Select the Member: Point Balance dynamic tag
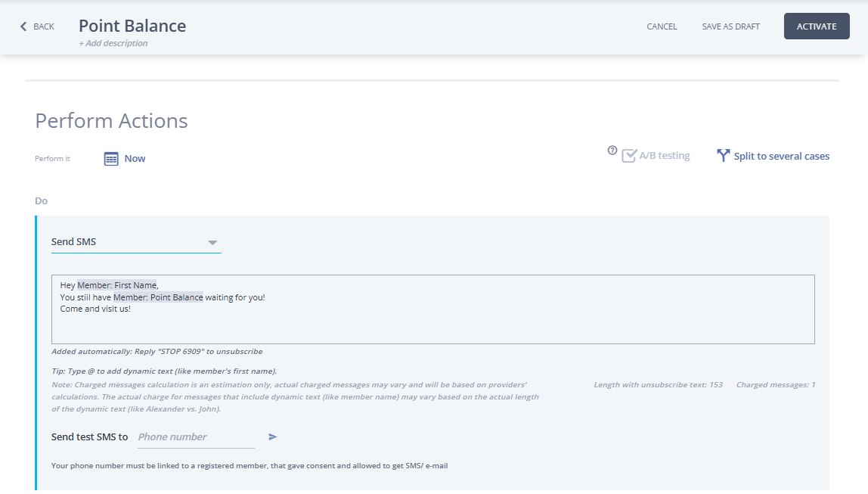 pos(158,297)
